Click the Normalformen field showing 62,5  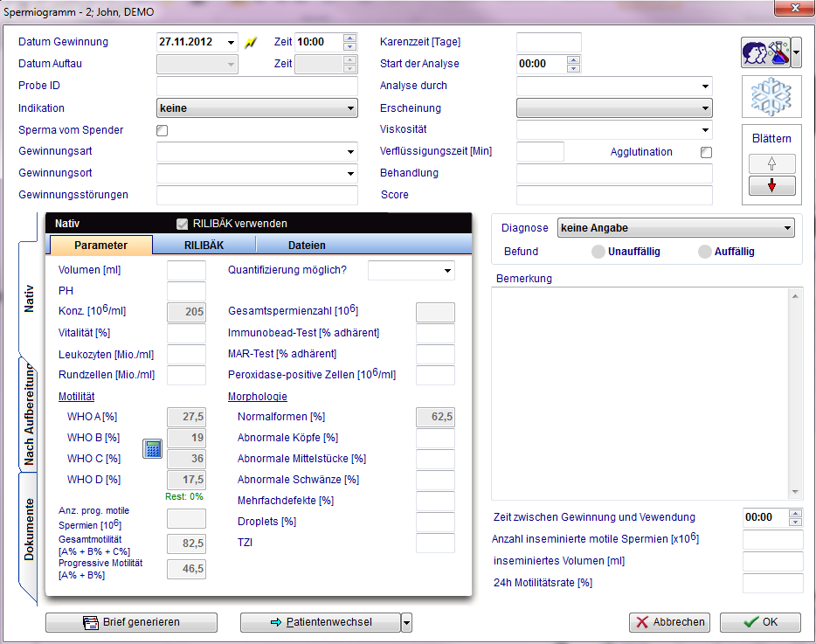pyautogui.click(x=436, y=417)
